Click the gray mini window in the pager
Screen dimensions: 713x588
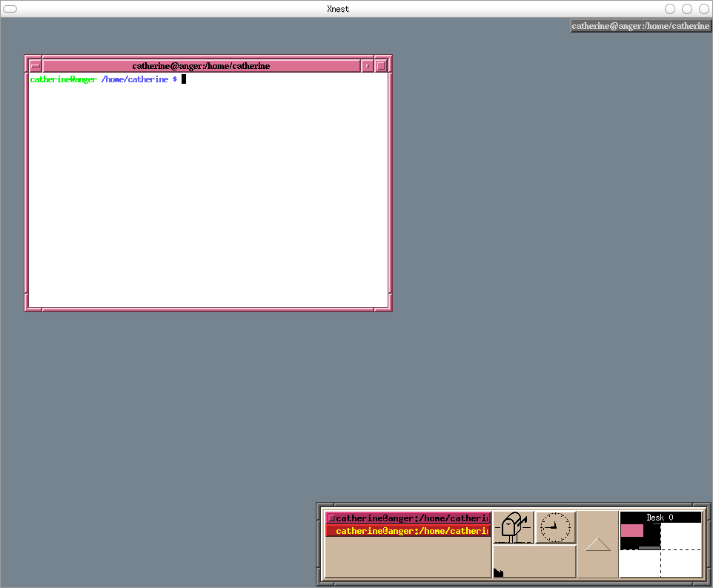pyautogui.click(x=649, y=547)
